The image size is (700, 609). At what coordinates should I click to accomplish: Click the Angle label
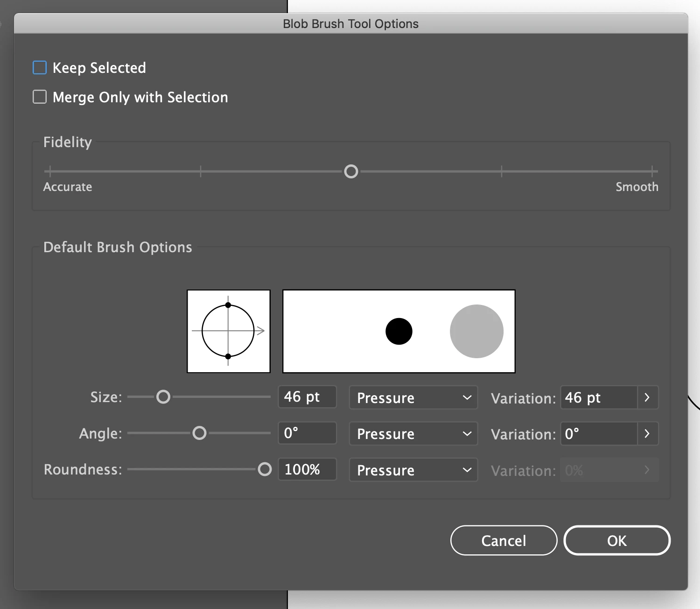coord(100,433)
